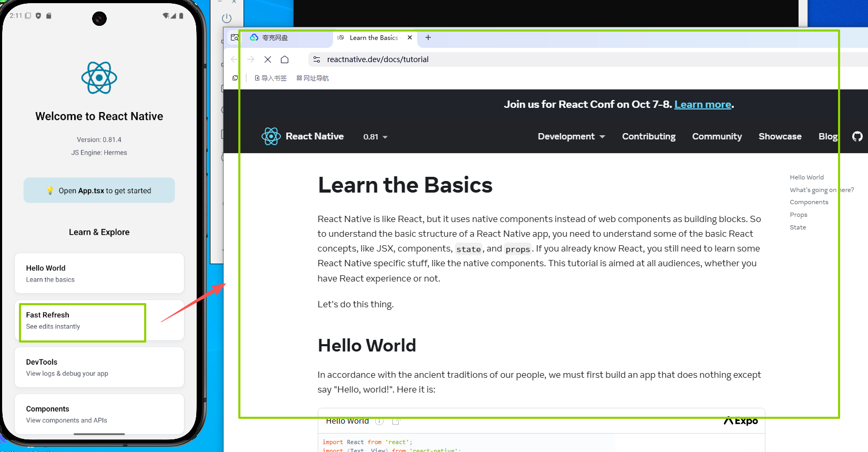Click the emulator power button icon
Viewport: 868px width, 452px height.
(227, 18)
